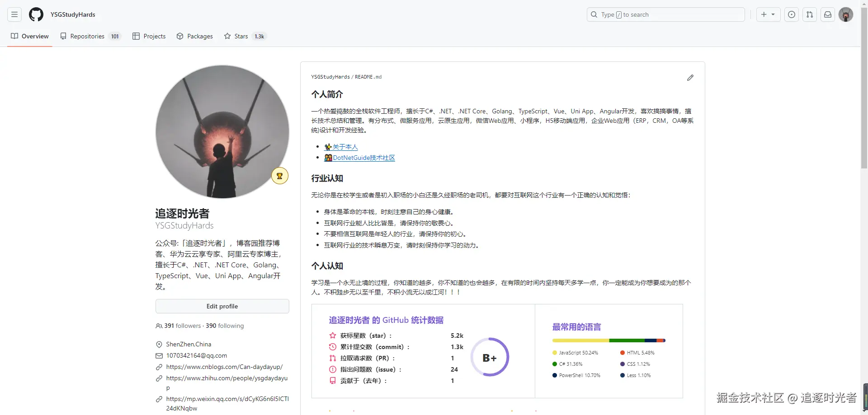Image resolution: width=868 pixels, height=415 pixels.
Task: Click the language usage progress bar
Action: pyautogui.click(x=609, y=340)
